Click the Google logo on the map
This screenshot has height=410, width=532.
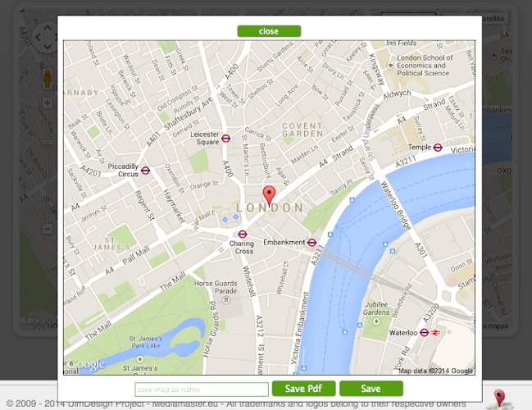point(85,365)
